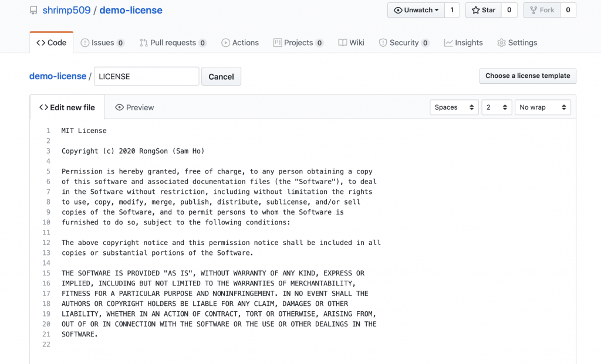Viewport: 601px width, 364px height.
Task: Click the "Copyright (c) 2020 RongSon" line
Action: coord(133,151)
